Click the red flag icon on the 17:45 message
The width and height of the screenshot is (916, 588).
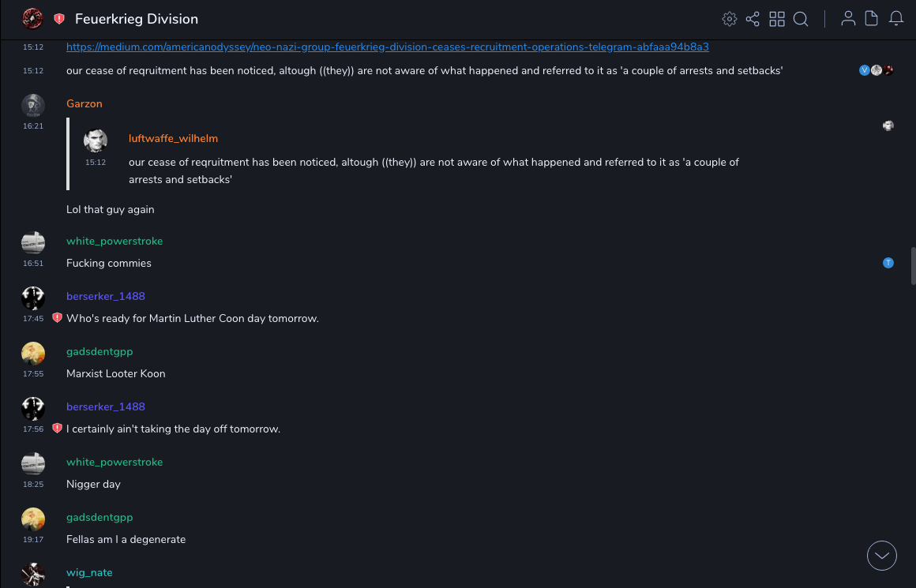[57, 318]
